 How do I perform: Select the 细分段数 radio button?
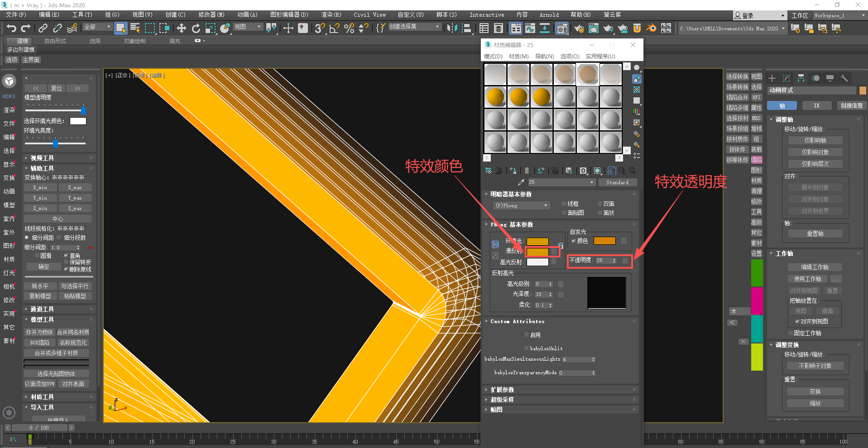(x=59, y=238)
